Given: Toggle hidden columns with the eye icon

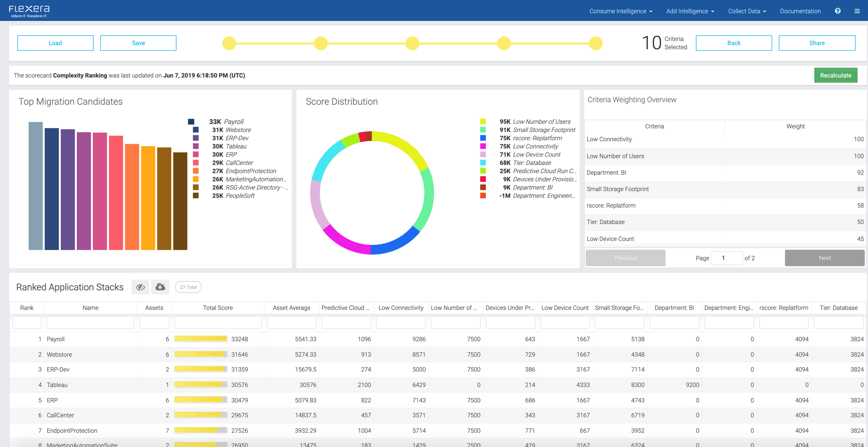Looking at the screenshot, I should (140, 287).
